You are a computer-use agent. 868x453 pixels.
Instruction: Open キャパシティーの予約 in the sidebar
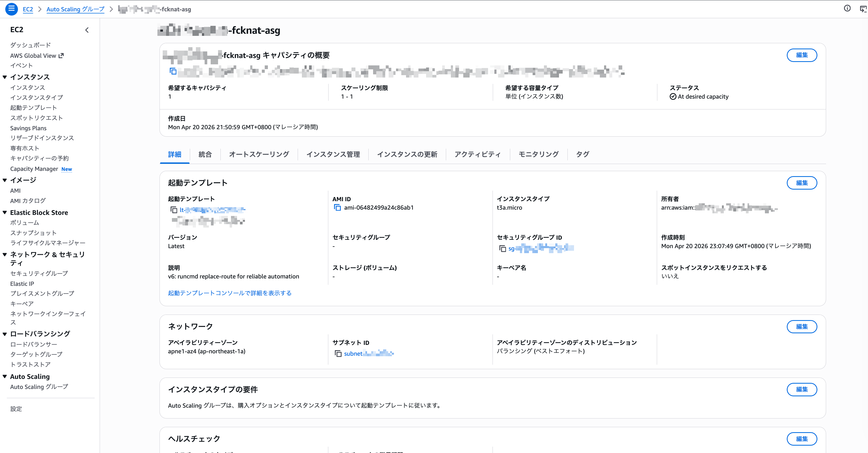40,158
